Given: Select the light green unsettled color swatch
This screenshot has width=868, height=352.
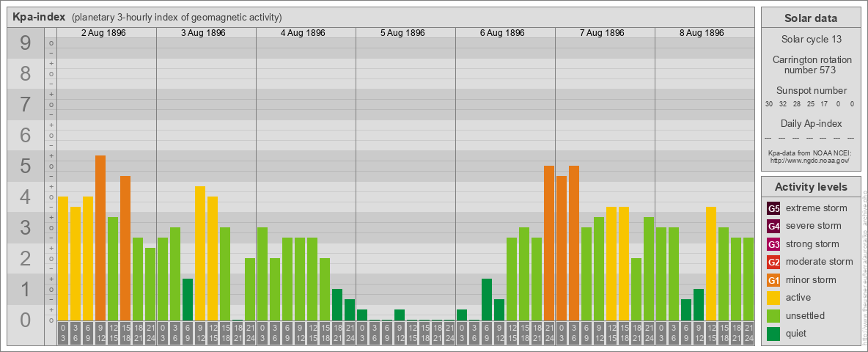Looking at the screenshot, I should click(x=773, y=315).
